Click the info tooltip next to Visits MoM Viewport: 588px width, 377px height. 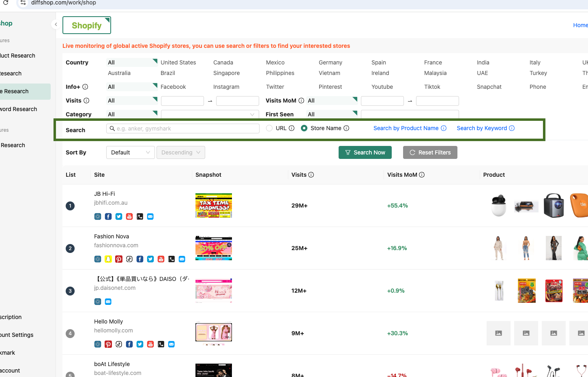pyautogui.click(x=300, y=101)
